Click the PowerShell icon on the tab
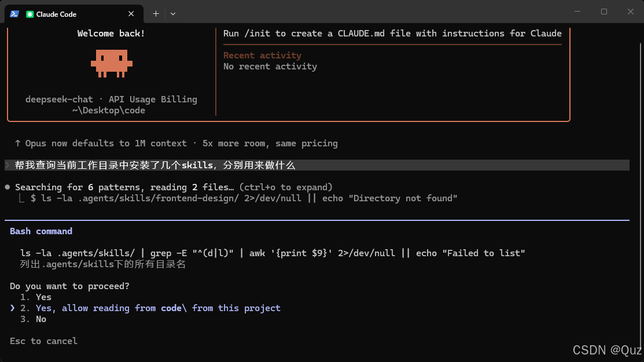Viewport: 644px width, 362px height. point(14,14)
